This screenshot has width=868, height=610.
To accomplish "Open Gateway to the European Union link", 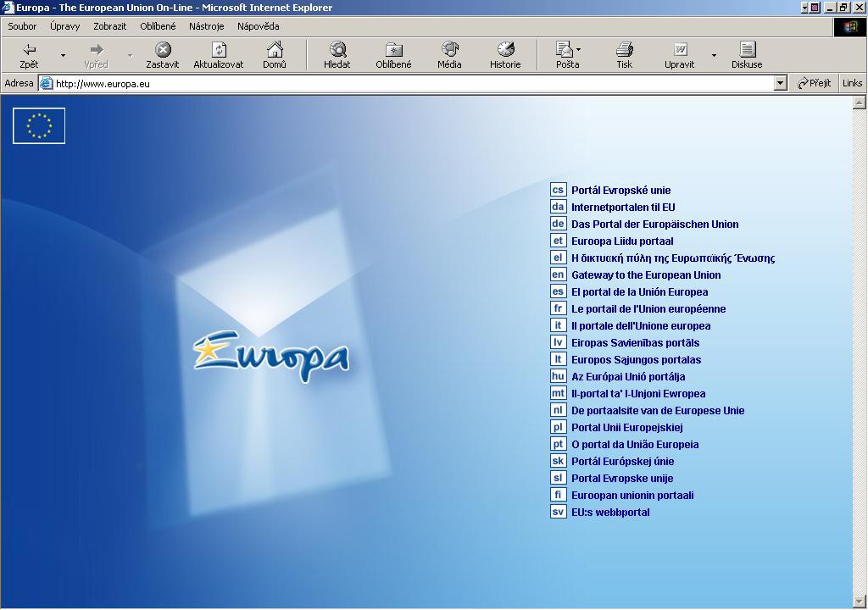I will pos(646,275).
